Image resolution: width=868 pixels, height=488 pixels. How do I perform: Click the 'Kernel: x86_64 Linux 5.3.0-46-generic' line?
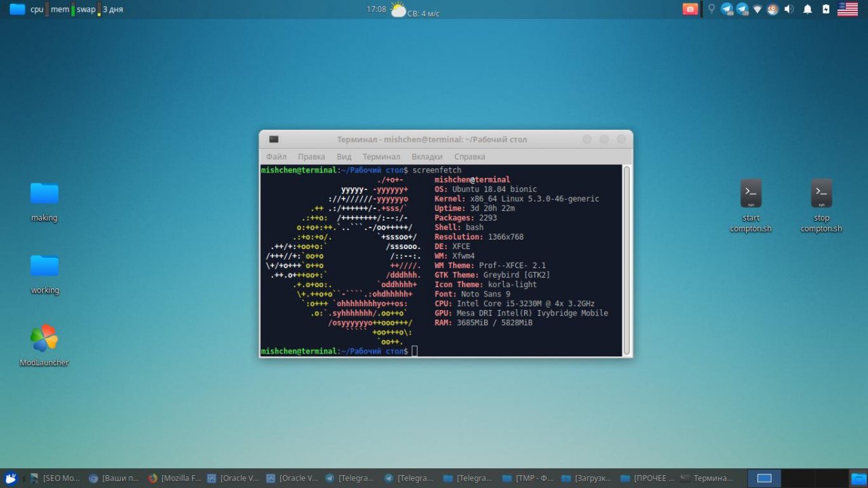pos(517,199)
